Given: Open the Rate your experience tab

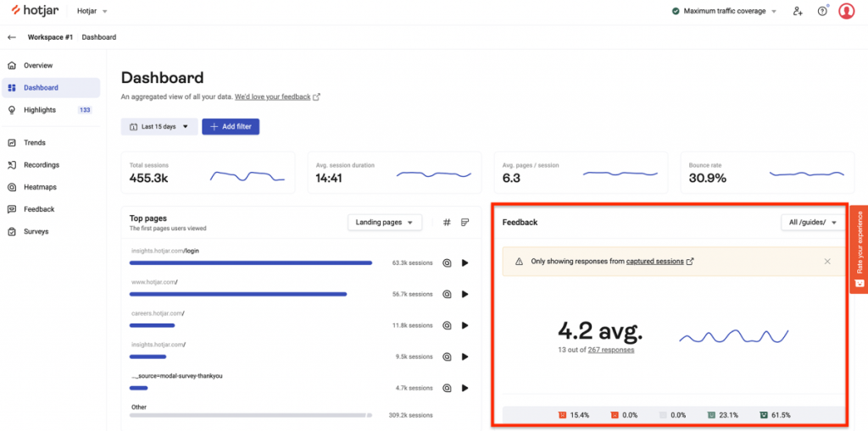Looking at the screenshot, I should pos(860,248).
